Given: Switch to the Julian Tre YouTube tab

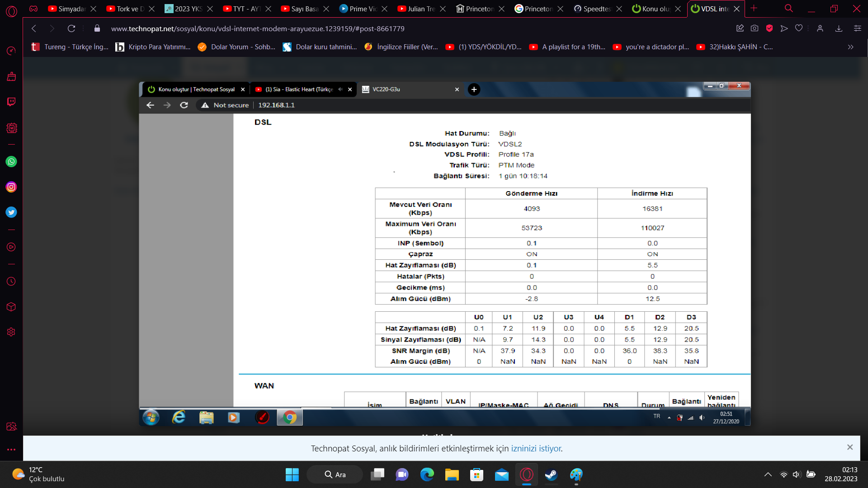Looking at the screenshot, I should (x=421, y=9).
